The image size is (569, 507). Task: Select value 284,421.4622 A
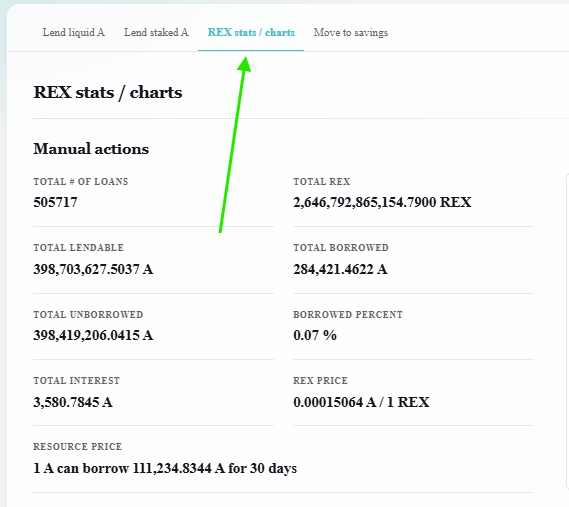click(x=340, y=269)
